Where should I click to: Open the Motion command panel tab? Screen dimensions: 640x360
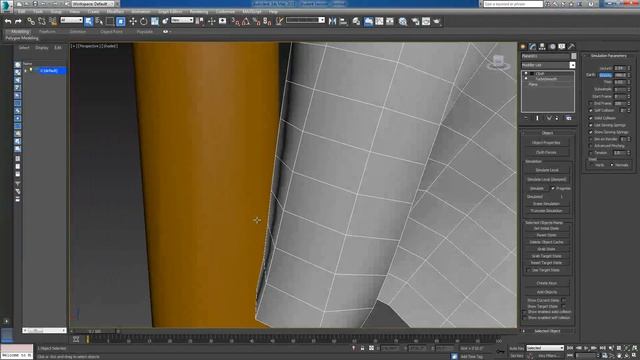552,47
